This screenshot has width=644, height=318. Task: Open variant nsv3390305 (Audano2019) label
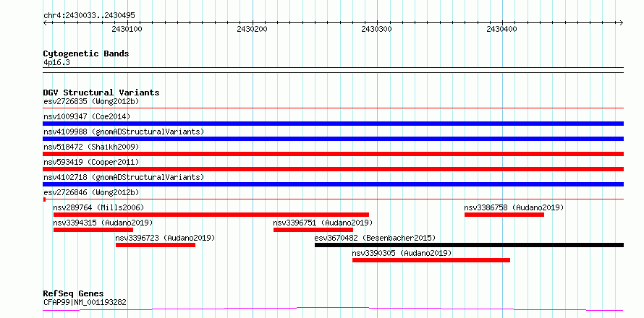[402, 253]
